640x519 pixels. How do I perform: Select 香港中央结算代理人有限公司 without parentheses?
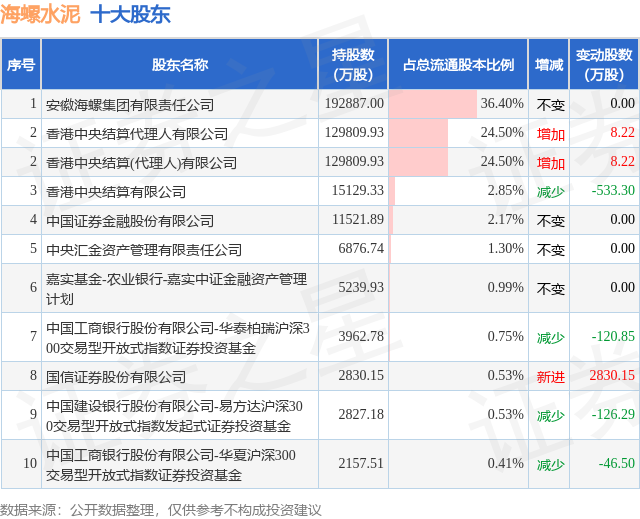(x=137, y=134)
